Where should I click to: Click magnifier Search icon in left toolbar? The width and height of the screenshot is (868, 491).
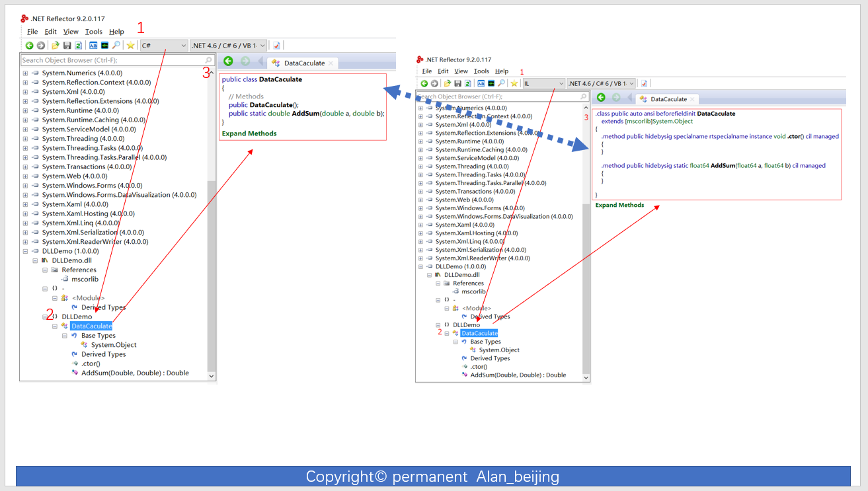tap(116, 46)
